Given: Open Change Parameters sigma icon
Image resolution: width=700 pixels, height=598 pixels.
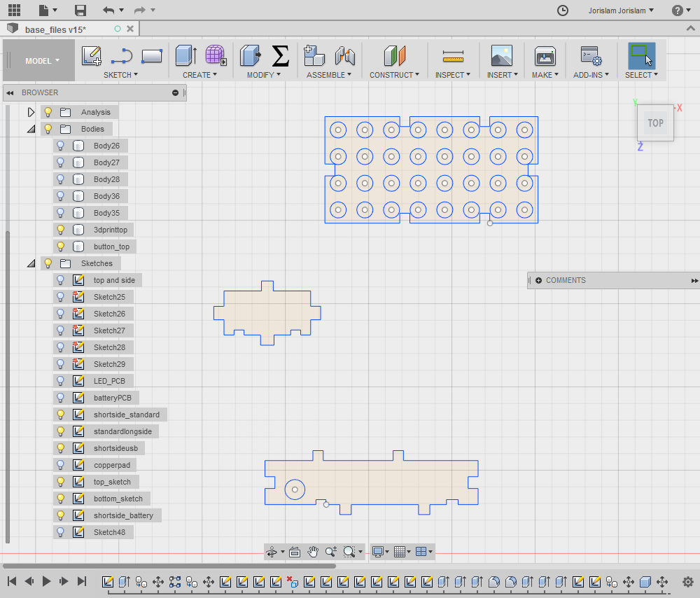Looking at the screenshot, I should click(281, 56).
